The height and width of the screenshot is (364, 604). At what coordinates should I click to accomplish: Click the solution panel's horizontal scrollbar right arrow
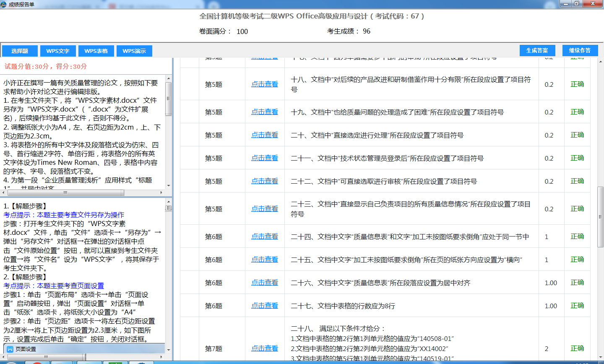coord(161,357)
